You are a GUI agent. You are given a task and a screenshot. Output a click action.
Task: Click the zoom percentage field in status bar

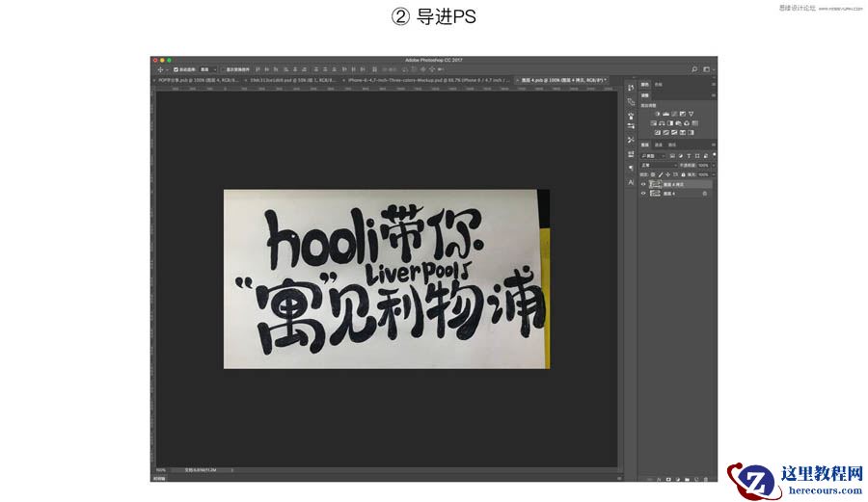[161, 470]
